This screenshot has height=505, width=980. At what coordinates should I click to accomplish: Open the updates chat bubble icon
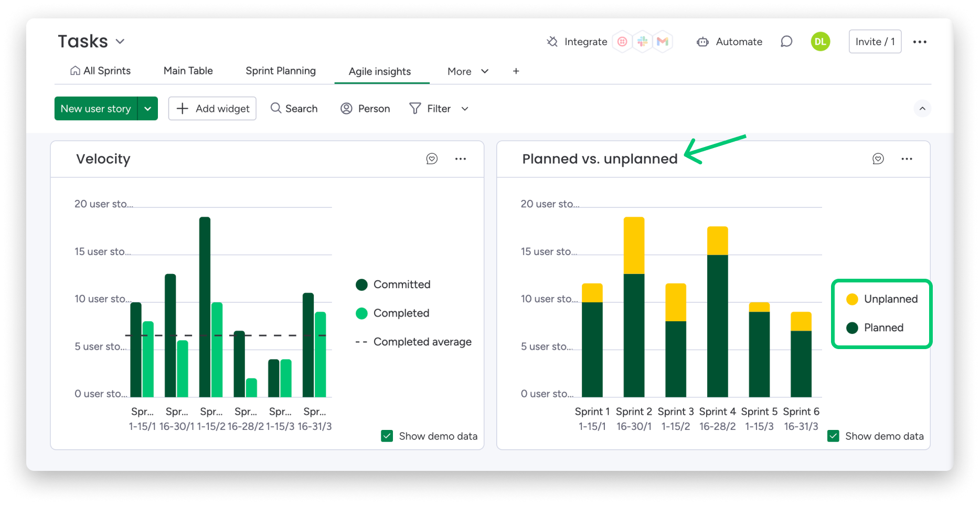pyautogui.click(x=786, y=41)
